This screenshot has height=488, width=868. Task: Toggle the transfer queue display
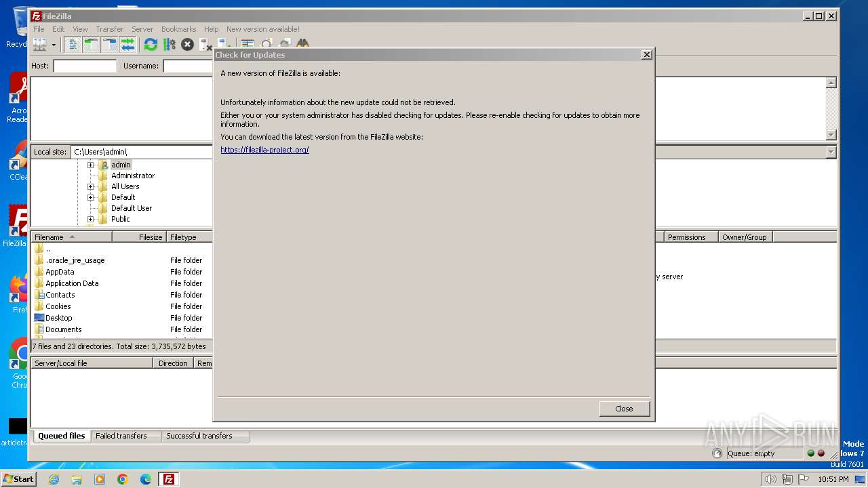point(128,45)
